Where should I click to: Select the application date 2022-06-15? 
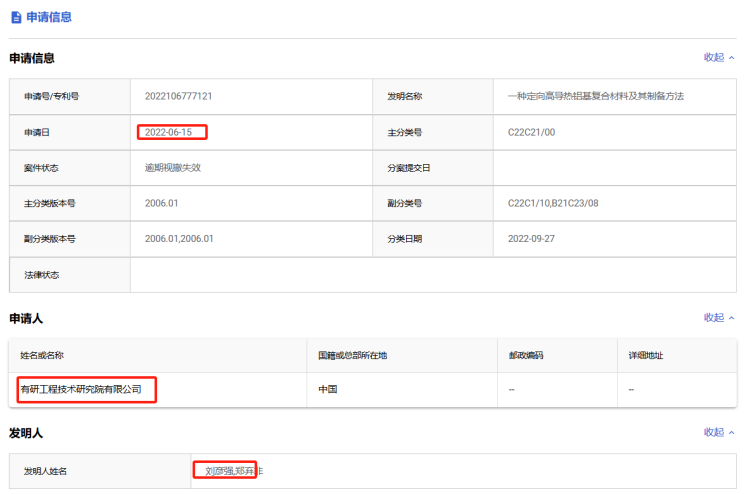[169, 132]
